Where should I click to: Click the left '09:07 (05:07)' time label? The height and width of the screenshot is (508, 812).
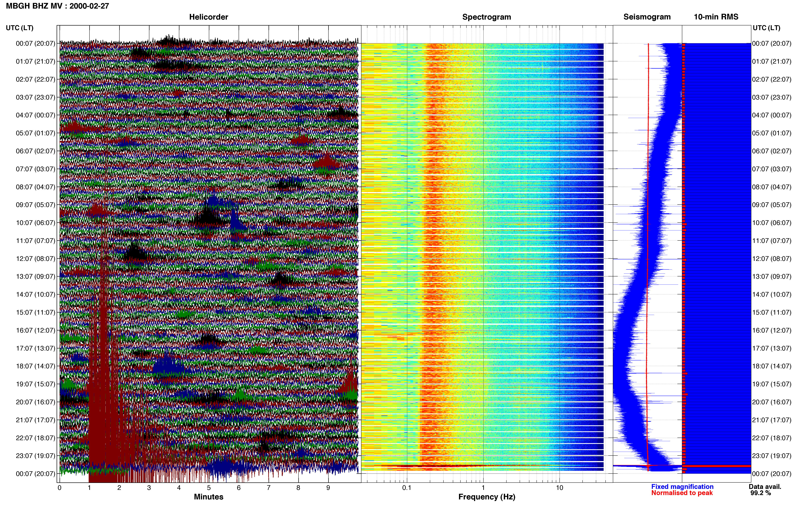(x=35, y=205)
